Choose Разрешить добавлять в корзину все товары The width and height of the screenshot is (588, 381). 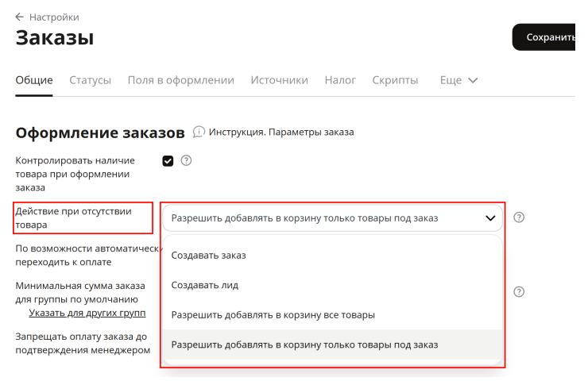tap(333, 314)
